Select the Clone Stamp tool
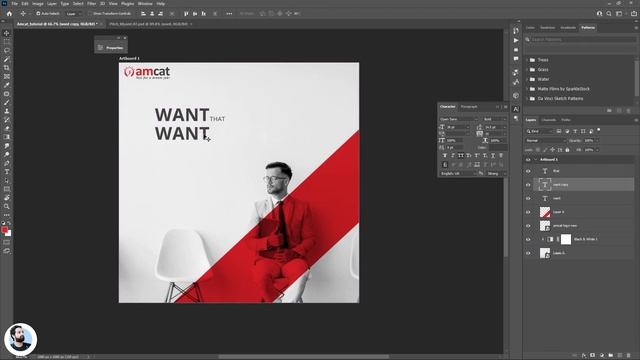This screenshot has width=640, height=360. (7, 111)
